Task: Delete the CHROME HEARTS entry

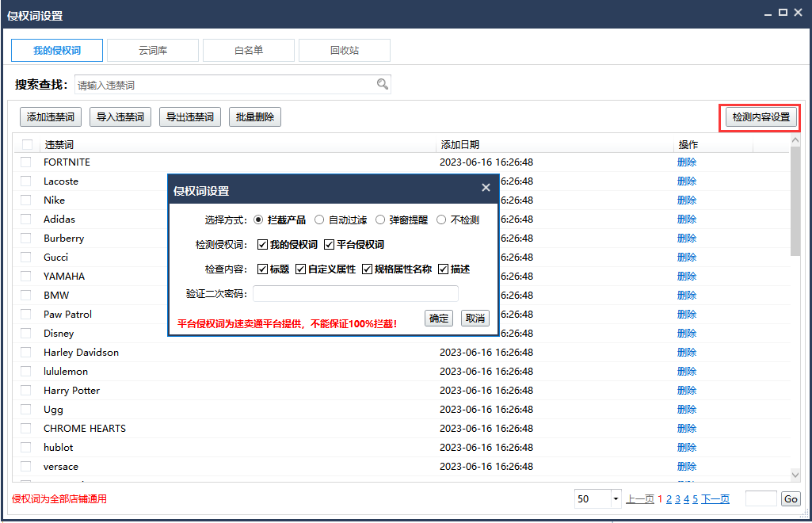Action: tap(687, 428)
